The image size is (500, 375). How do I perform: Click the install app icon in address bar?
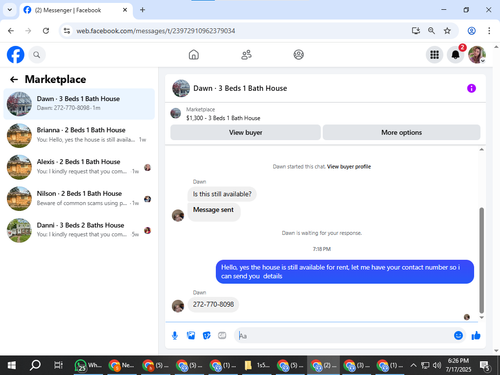tap(416, 31)
